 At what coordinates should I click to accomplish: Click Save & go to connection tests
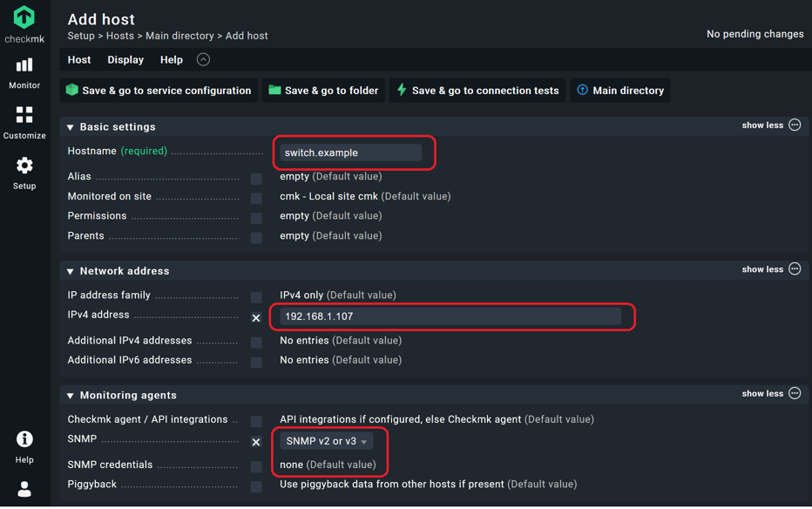(x=477, y=90)
